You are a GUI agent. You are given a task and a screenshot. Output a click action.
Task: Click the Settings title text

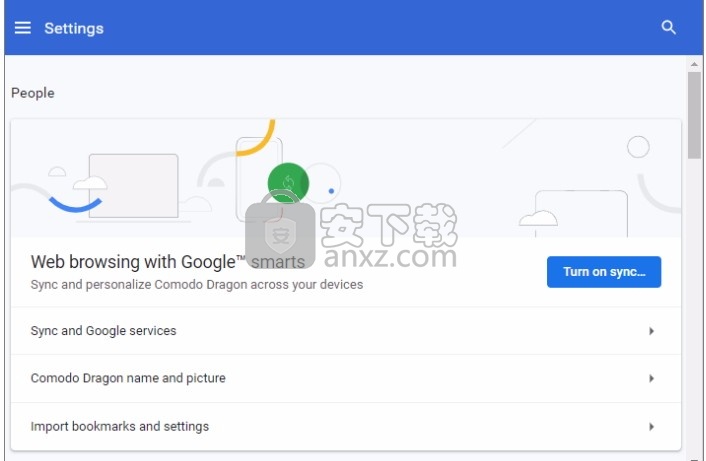pos(74,28)
